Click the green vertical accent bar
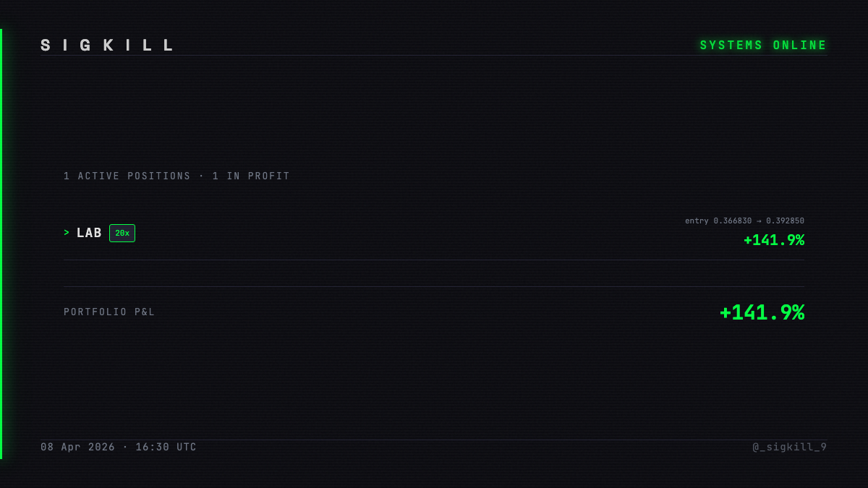Viewport: 868px width, 488px height. coord(1,244)
